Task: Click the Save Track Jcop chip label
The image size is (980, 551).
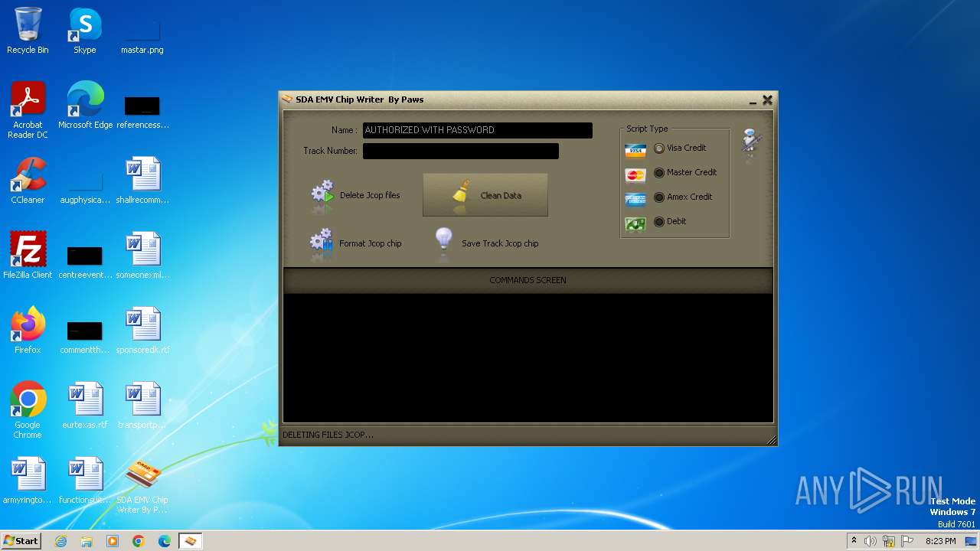Action: click(500, 243)
